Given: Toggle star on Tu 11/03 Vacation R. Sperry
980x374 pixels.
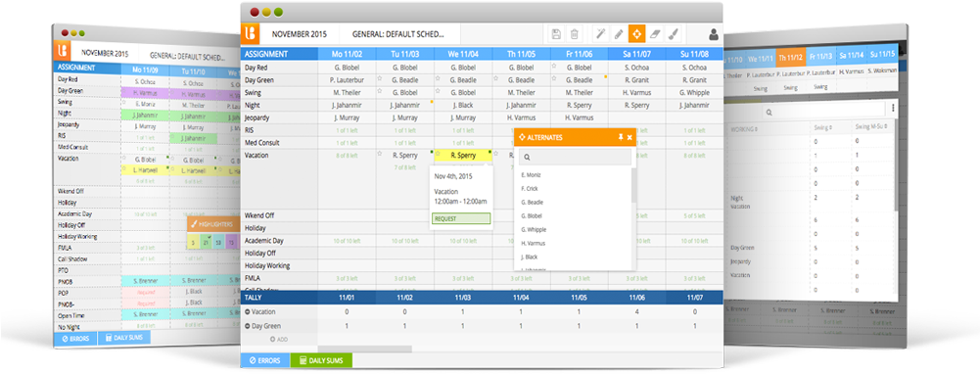Looking at the screenshot, I should [x=380, y=154].
